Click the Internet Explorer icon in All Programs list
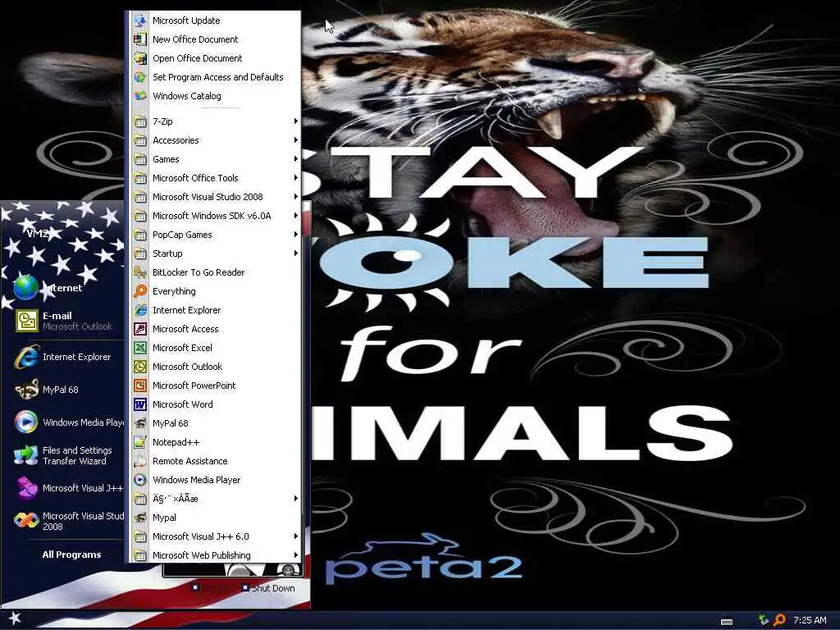 click(x=139, y=309)
